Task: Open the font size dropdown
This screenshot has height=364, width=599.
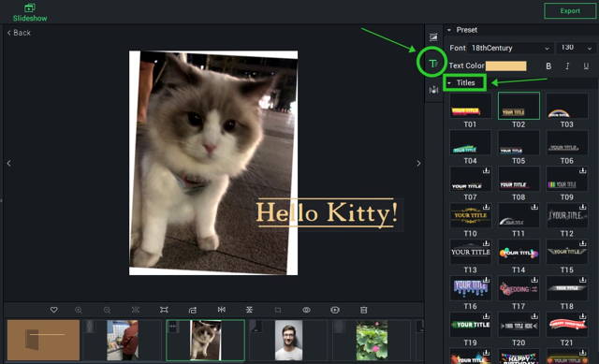Action: point(576,48)
